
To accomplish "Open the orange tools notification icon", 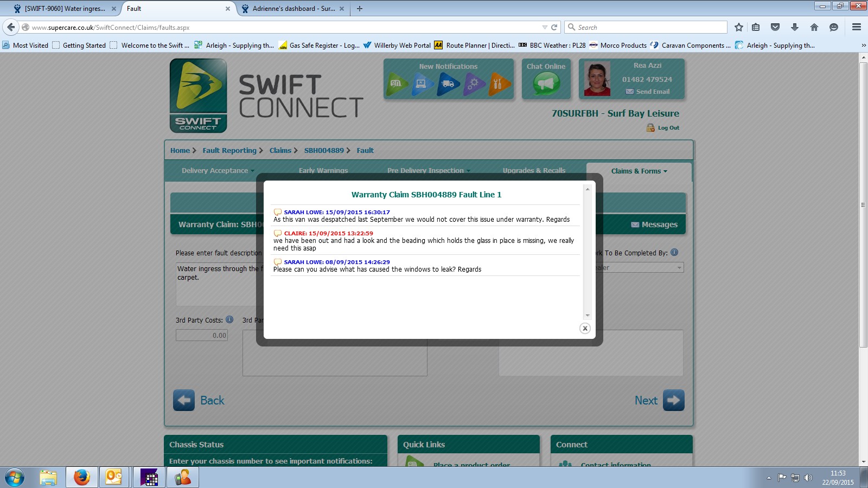I will (499, 84).
